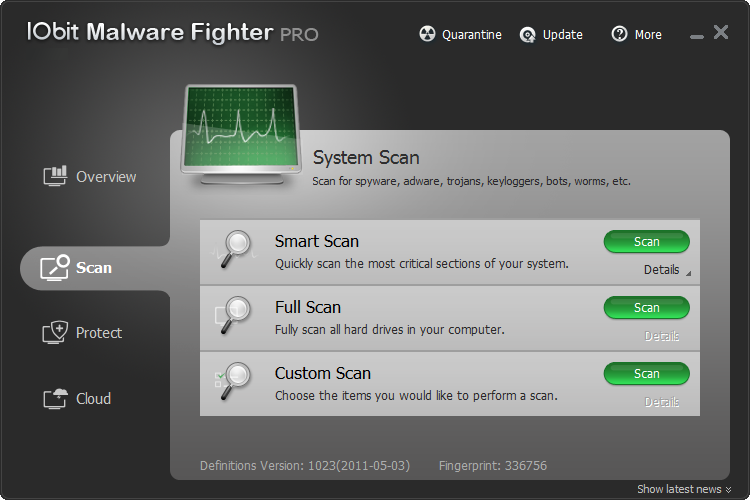Select the Scan tab in sidebar

tap(94, 268)
